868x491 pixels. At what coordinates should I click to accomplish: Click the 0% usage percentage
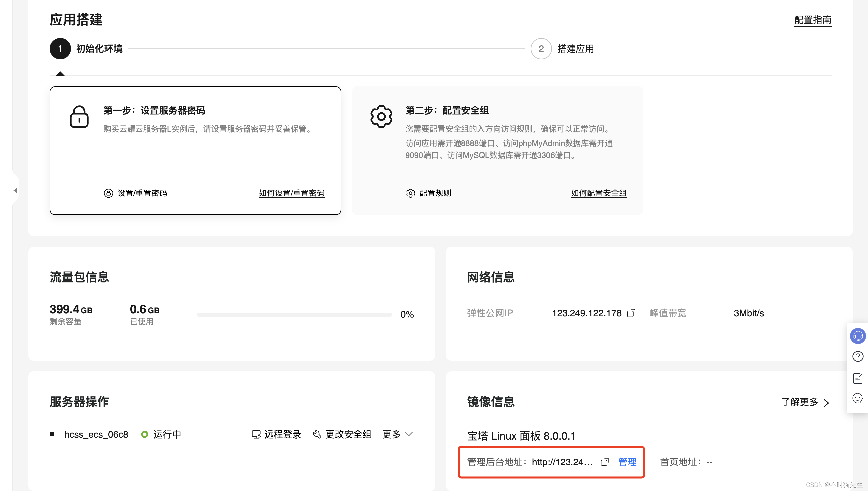pyautogui.click(x=407, y=315)
